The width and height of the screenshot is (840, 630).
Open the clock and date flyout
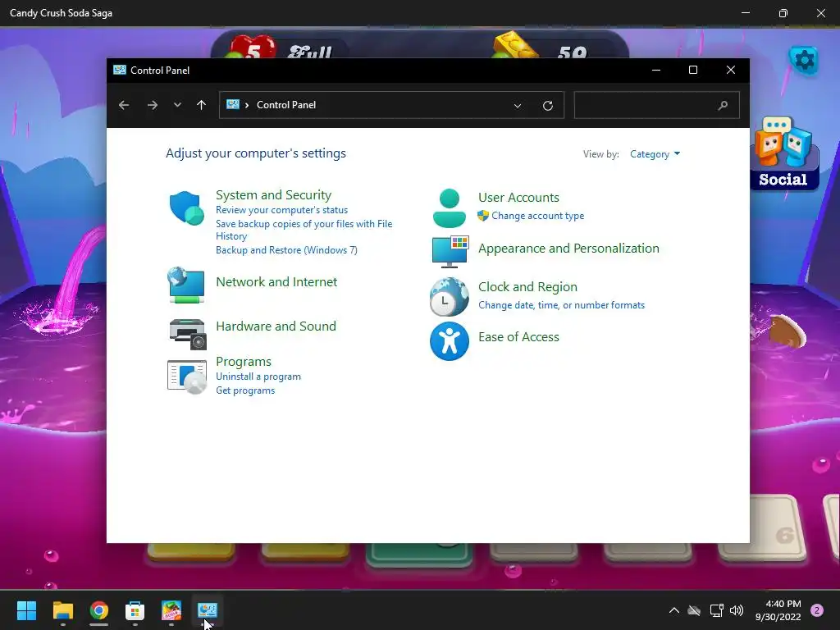coord(778,610)
